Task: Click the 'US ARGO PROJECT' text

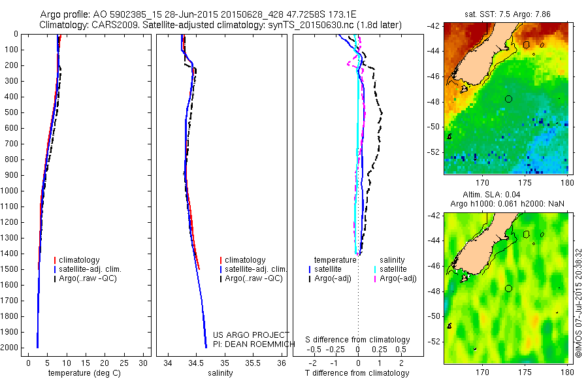Action: click(x=252, y=335)
